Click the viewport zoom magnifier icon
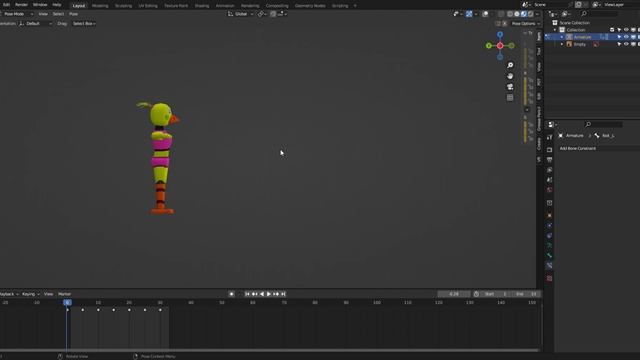 click(510, 65)
